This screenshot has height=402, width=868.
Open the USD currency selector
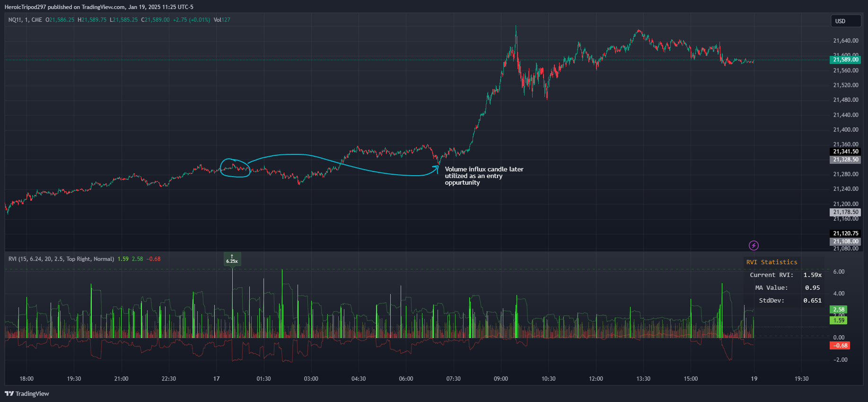tap(846, 21)
